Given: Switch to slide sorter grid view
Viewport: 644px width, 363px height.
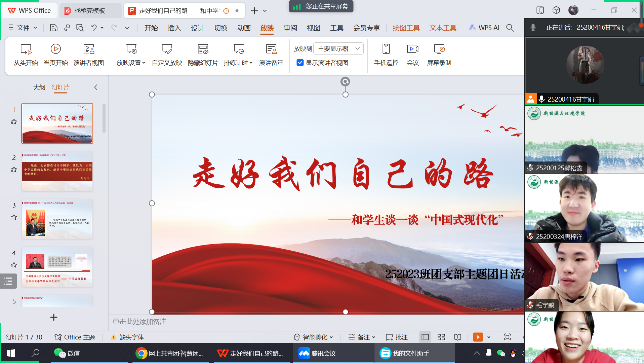Looking at the screenshot, I should (441, 337).
